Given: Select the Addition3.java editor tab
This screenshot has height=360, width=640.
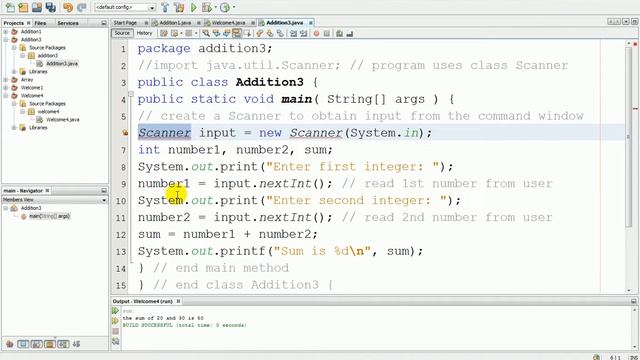Looking at the screenshot, I should (284, 23).
